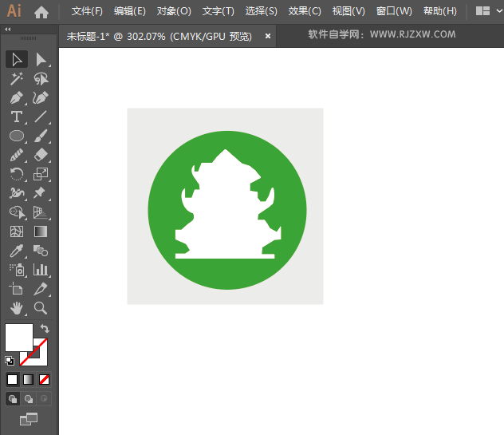Screen dimensions: 504x435
Task: Activate the Type tool
Action: (17, 117)
